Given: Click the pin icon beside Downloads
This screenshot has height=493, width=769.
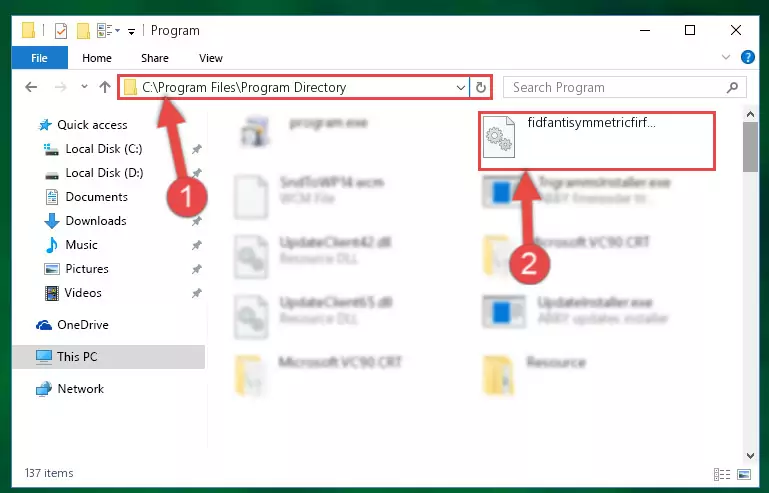Looking at the screenshot, I should coord(197,221).
